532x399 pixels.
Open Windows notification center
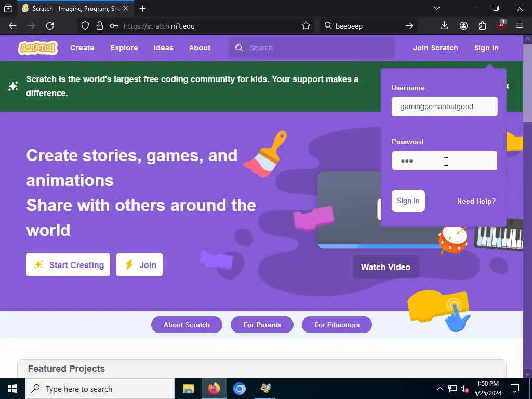pyautogui.click(x=515, y=389)
